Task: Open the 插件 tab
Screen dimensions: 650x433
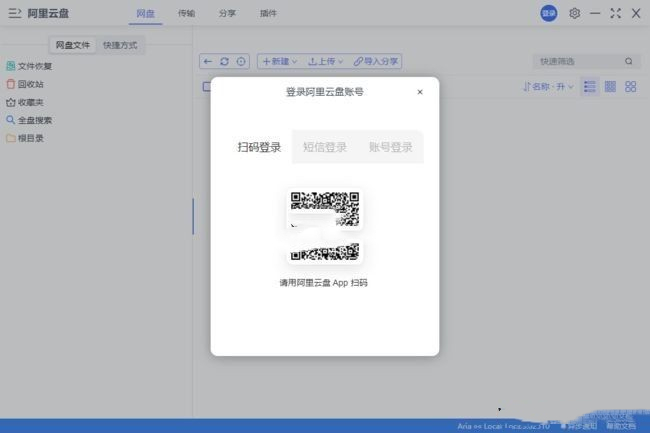Action: (268, 14)
